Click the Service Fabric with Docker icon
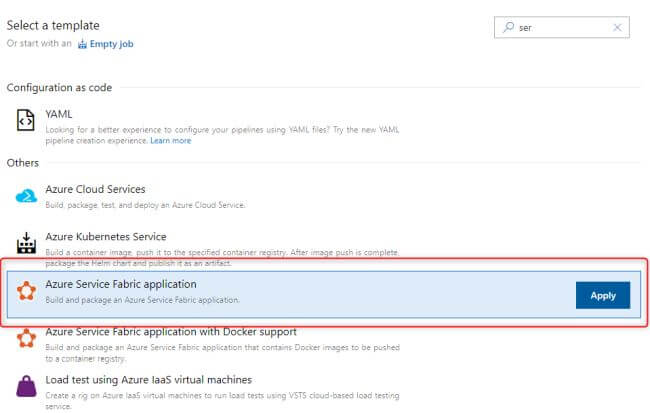The image size is (650, 413). (x=26, y=338)
